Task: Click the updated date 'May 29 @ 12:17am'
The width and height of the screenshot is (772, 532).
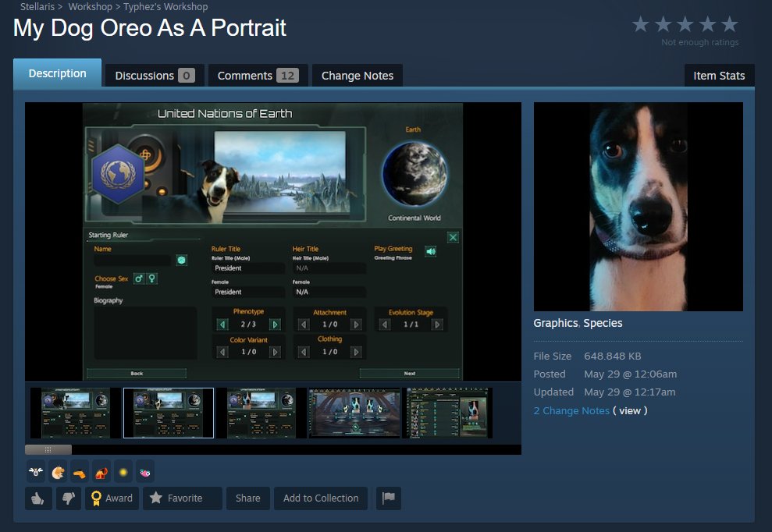Action: point(630,392)
